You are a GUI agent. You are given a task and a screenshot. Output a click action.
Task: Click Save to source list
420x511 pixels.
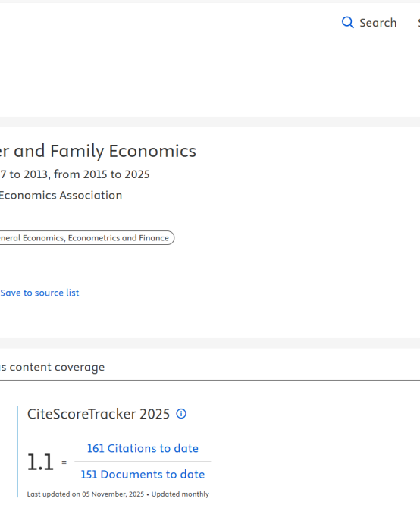(x=39, y=293)
